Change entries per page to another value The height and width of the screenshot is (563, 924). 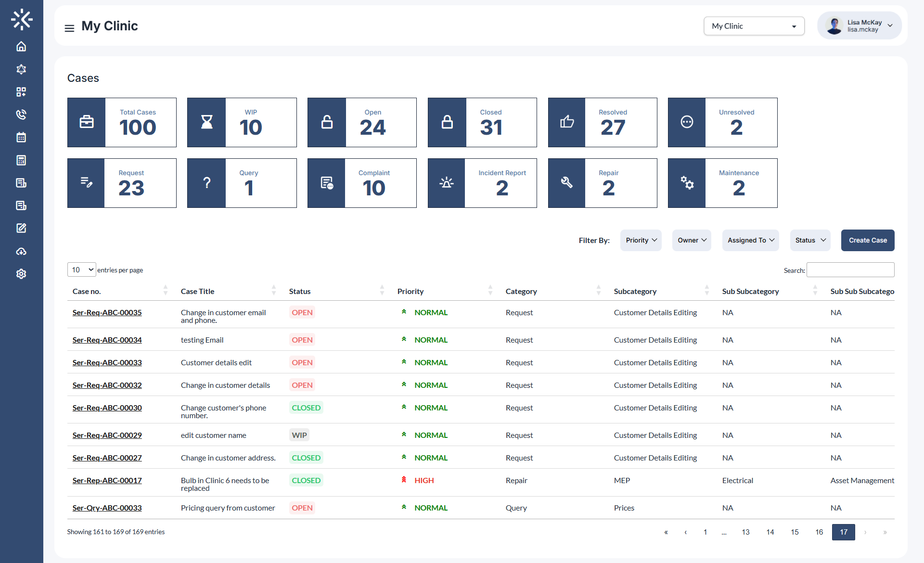click(81, 269)
